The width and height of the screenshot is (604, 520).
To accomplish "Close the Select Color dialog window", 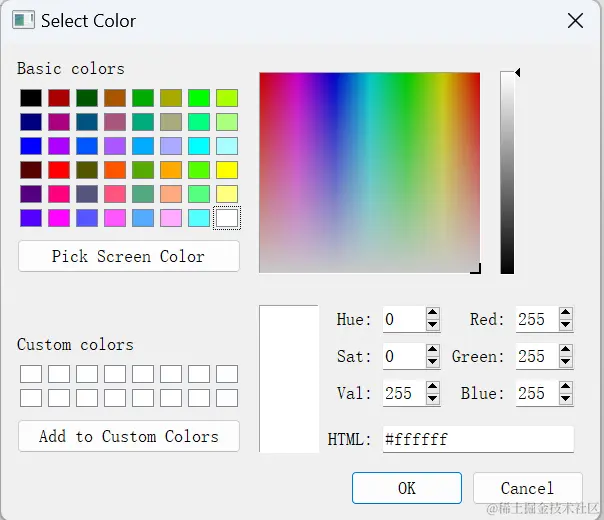I will click(x=575, y=20).
